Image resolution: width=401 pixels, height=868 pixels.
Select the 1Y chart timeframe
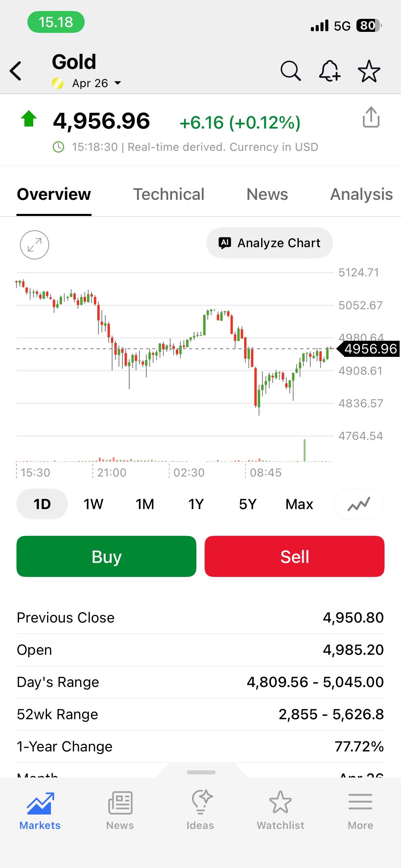196,504
